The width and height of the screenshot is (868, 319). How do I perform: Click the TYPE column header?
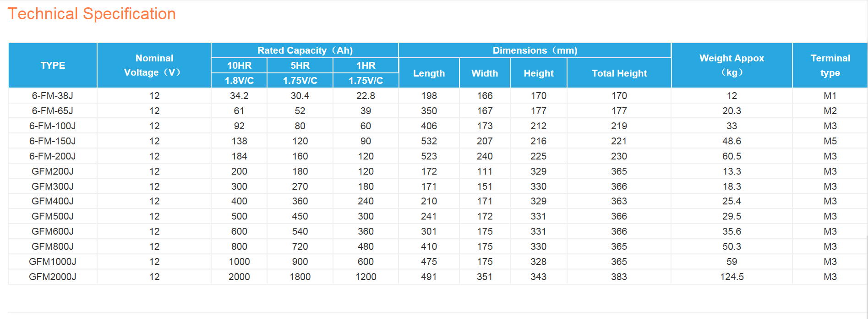[x=53, y=66]
